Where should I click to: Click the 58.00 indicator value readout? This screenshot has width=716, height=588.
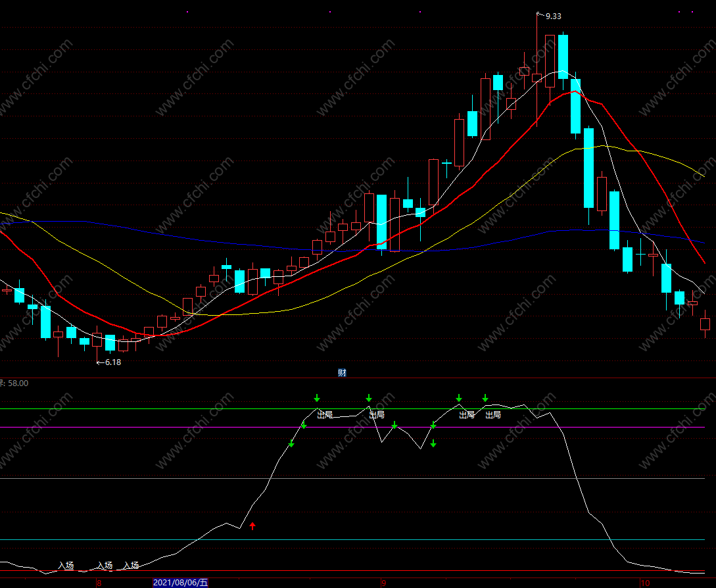click(x=18, y=383)
